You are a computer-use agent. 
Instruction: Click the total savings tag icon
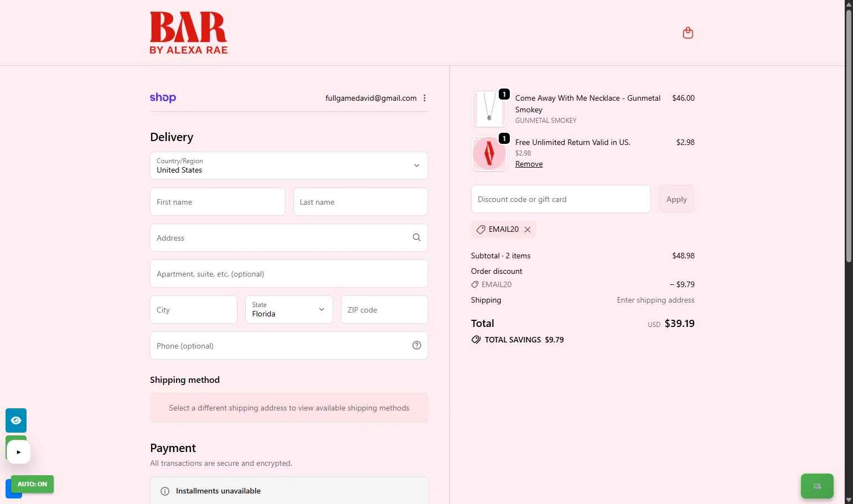(476, 340)
